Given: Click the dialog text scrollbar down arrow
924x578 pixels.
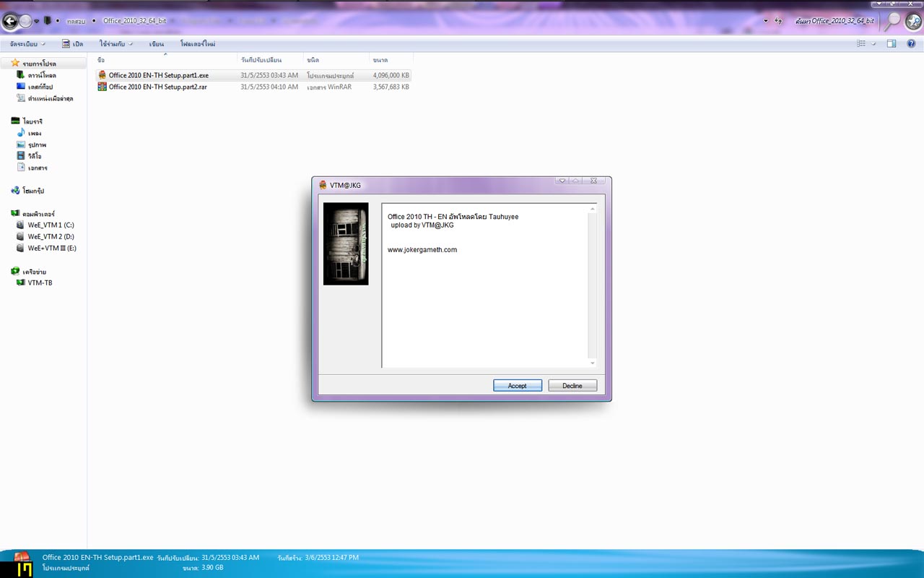Looking at the screenshot, I should (x=593, y=363).
